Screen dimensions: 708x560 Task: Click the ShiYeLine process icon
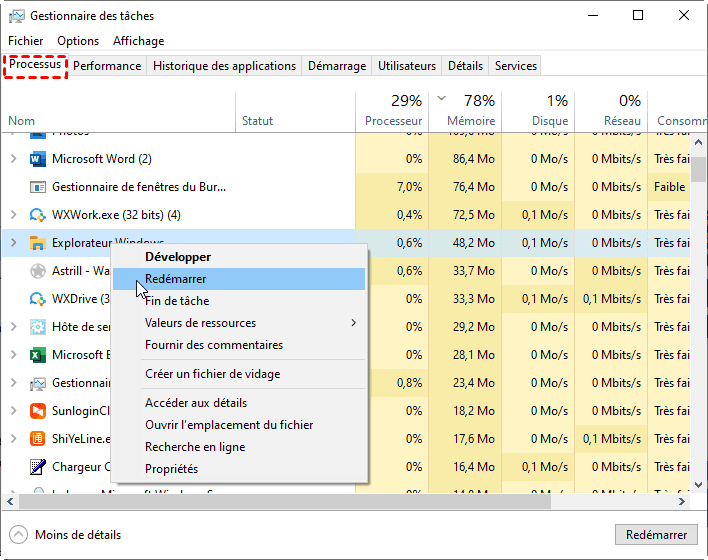[x=38, y=439]
